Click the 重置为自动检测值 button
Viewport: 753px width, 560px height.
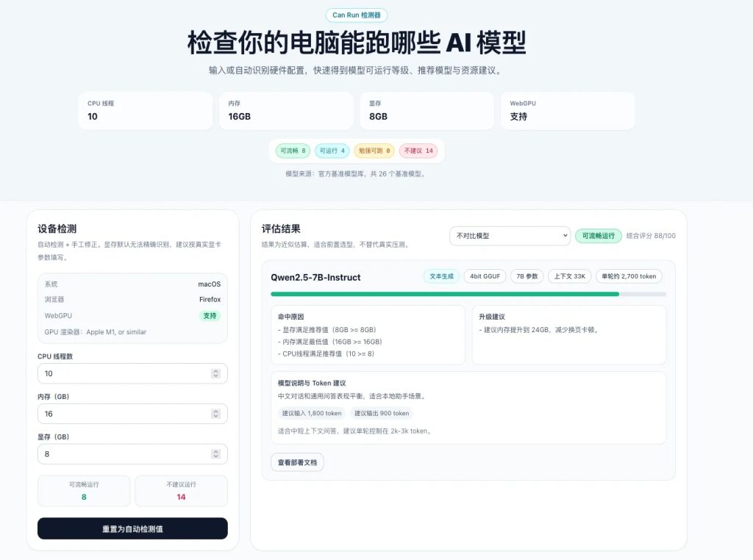tap(132, 528)
